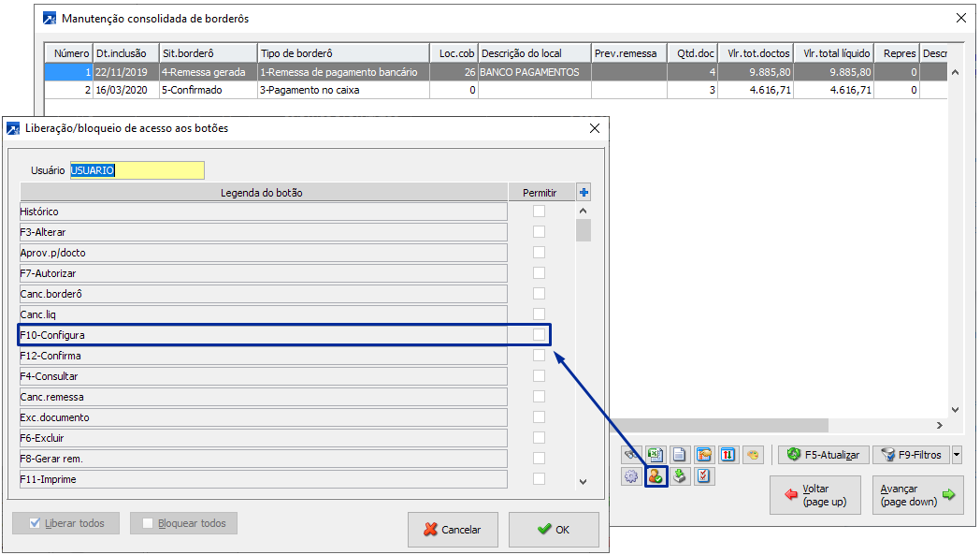This screenshot has height=555, width=980.
Task: Toggle Permitir for Histórico
Action: point(539,212)
